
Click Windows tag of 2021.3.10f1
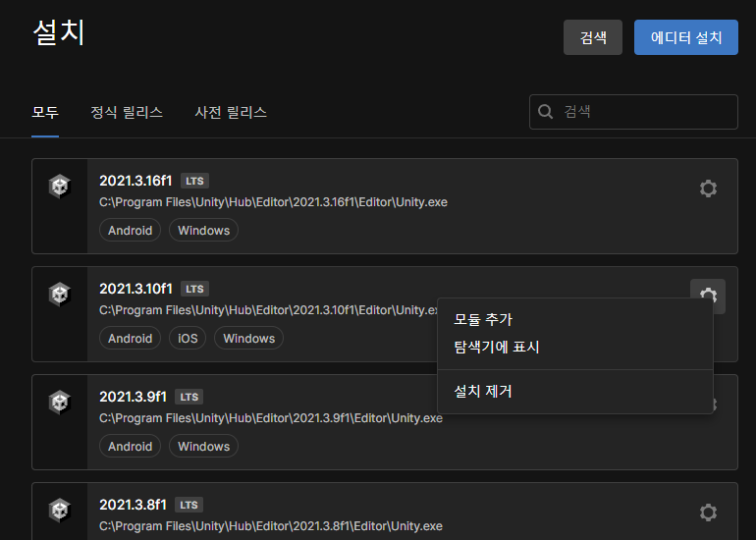248,339
